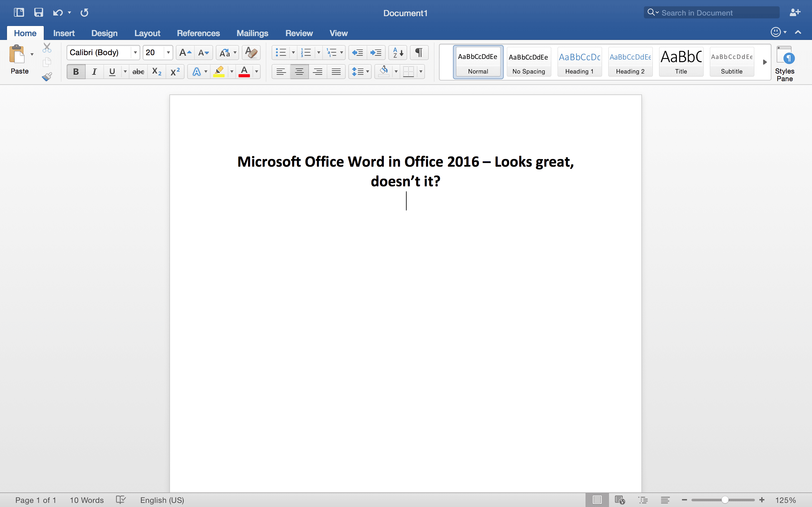
Task: Apply the Heading 1 style
Action: [x=580, y=62]
